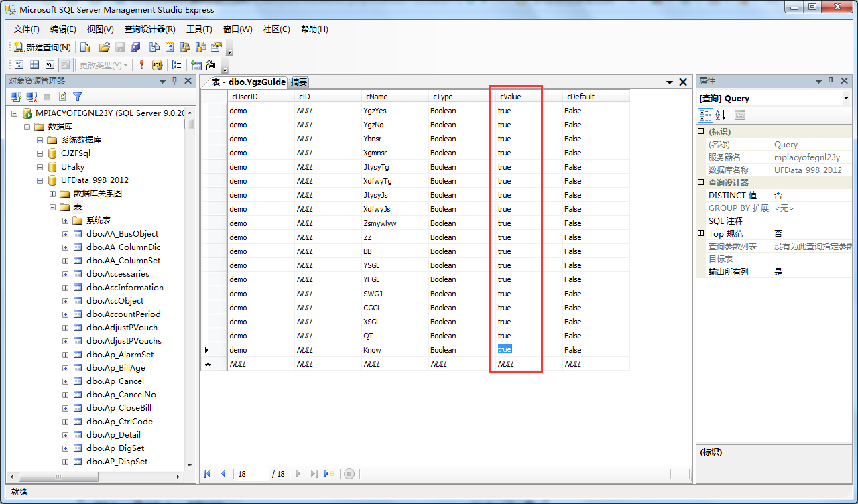The width and height of the screenshot is (858, 504).
Task: Click the New Query (新建查询) button
Action: (42, 47)
